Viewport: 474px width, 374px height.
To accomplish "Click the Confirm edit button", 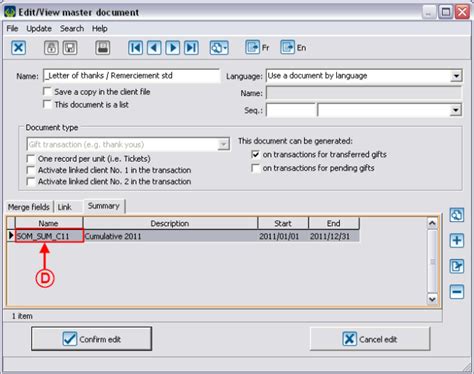I will click(92, 339).
